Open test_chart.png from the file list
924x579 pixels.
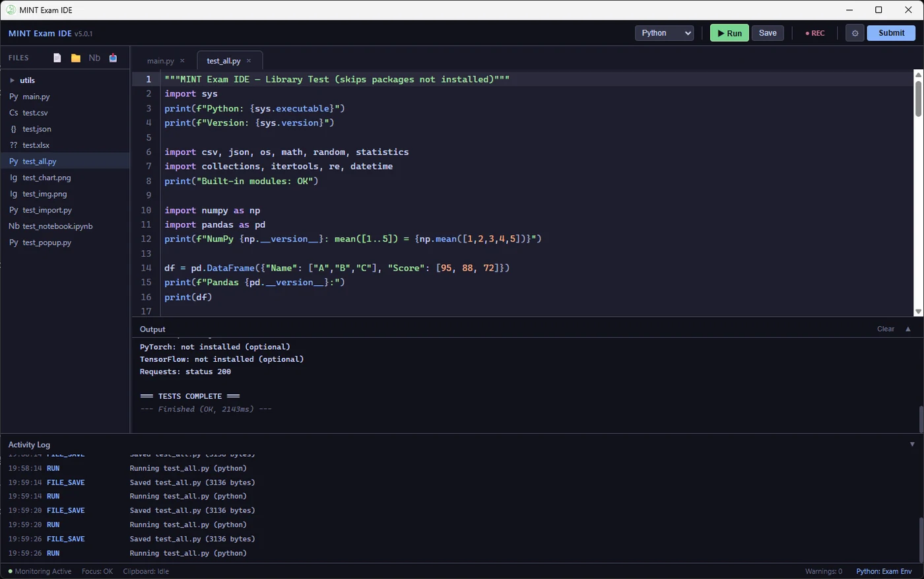[65, 178]
